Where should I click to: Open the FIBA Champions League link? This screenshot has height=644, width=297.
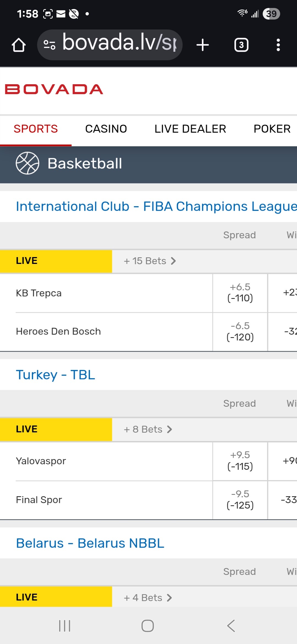(x=156, y=206)
